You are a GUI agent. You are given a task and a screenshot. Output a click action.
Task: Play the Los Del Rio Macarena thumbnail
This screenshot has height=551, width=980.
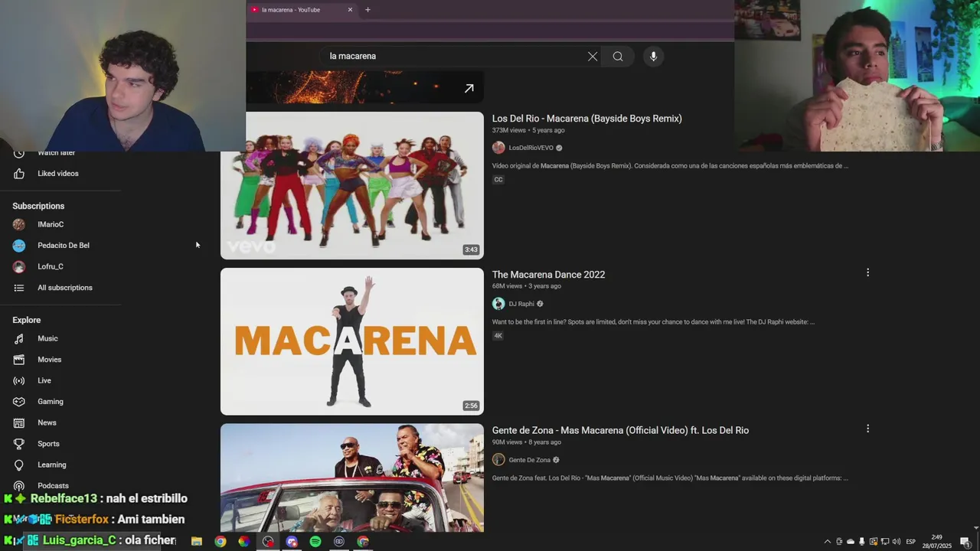352,185
